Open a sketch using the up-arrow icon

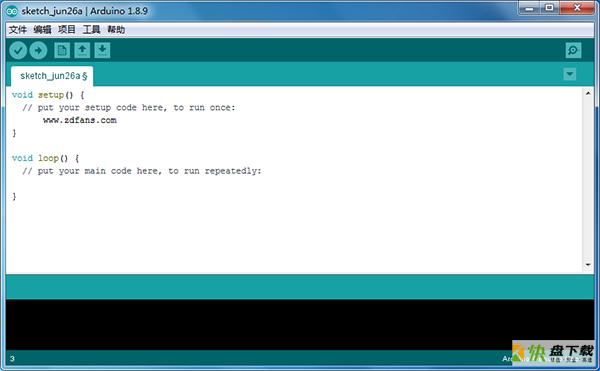[82, 50]
